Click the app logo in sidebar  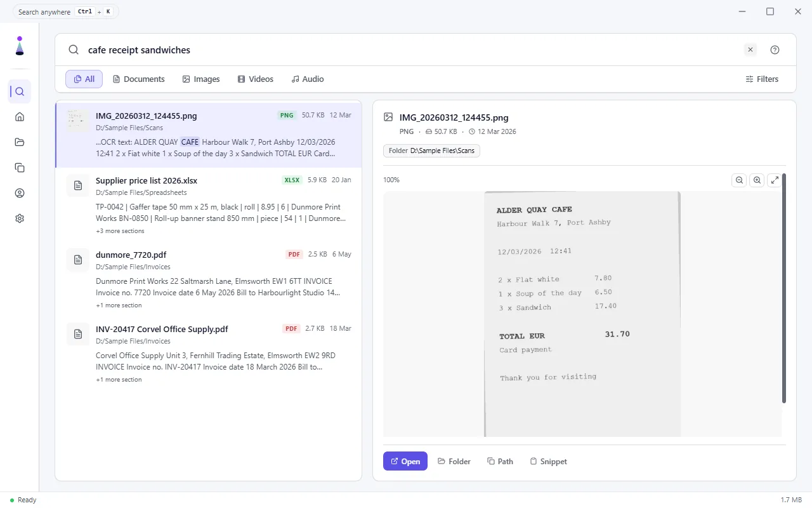(20, 46)
